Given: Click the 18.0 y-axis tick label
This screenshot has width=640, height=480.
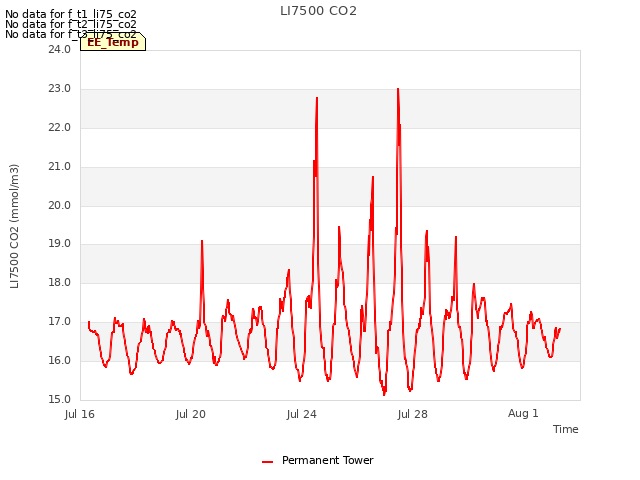Looking at the screenshot, I should point(59,282).
